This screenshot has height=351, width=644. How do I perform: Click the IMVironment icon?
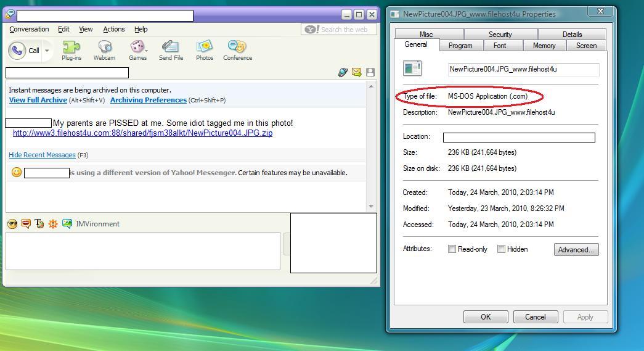click(x=67, y=223)
